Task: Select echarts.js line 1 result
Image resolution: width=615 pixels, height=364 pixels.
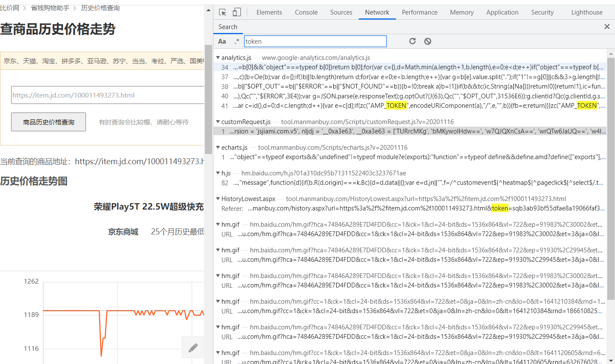Action: [410, 157]
